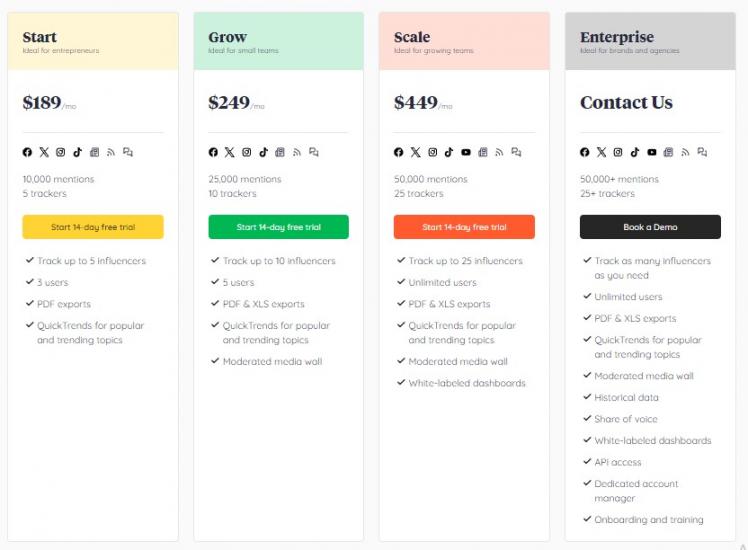Click the Facebook icon in Scale plan

tap(399, 152)
